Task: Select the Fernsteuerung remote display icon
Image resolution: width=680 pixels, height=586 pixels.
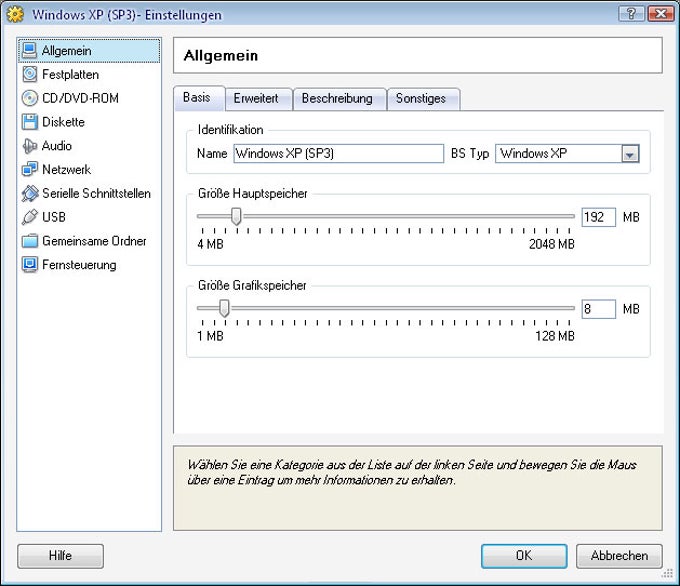Action: click(29, 265)
